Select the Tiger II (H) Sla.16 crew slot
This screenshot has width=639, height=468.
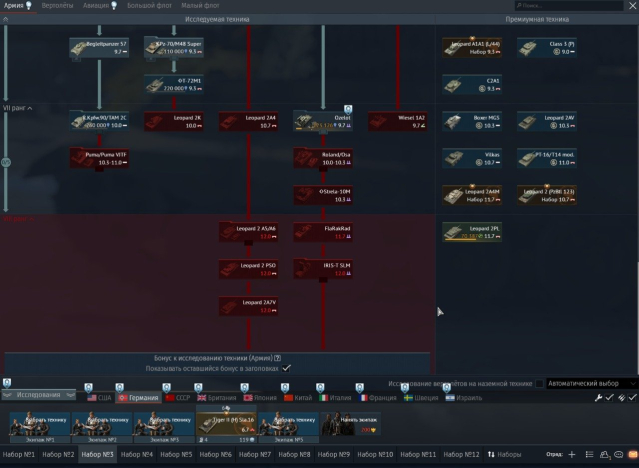click(226, 425)
